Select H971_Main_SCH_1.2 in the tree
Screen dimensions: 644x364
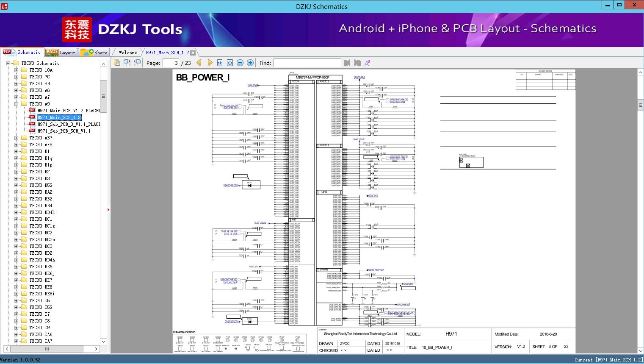click(59, 117)
